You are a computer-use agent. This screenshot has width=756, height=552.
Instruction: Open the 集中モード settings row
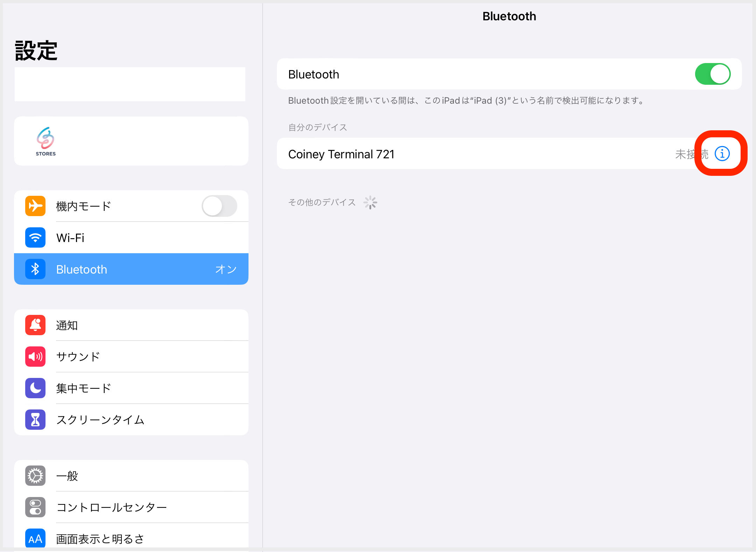131,388
